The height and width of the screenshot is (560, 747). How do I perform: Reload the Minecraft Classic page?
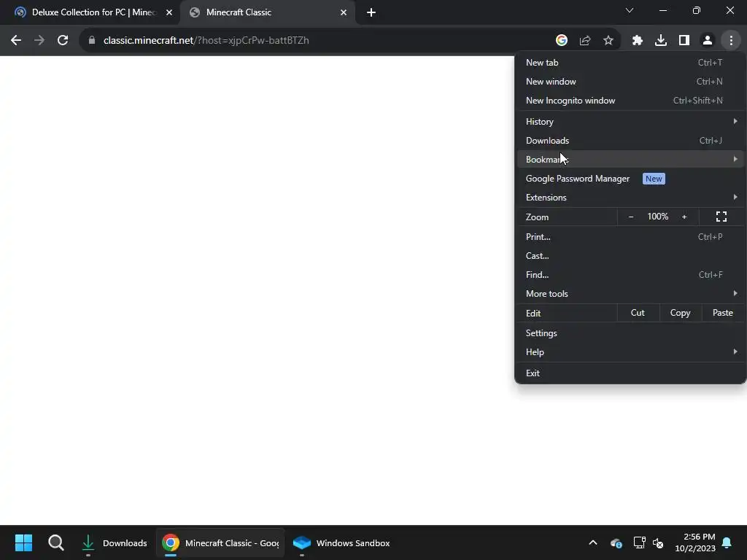pos(63,41)
